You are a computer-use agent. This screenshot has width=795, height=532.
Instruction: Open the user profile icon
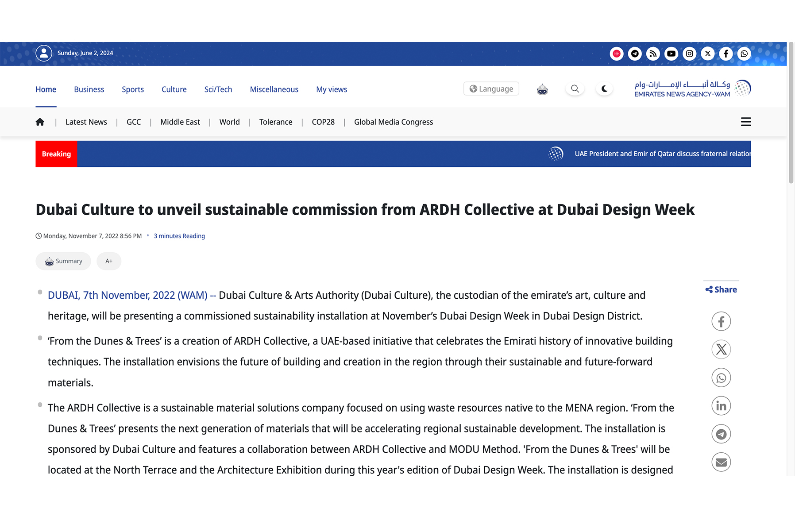click(x=44, y=53)
